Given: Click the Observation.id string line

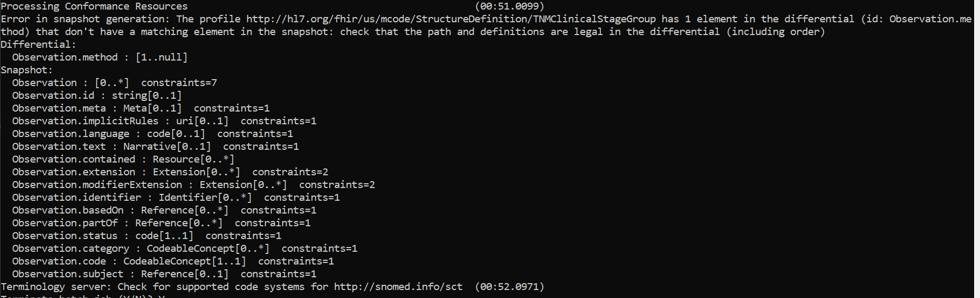Looking at the screenshot, I should (97, 96).
